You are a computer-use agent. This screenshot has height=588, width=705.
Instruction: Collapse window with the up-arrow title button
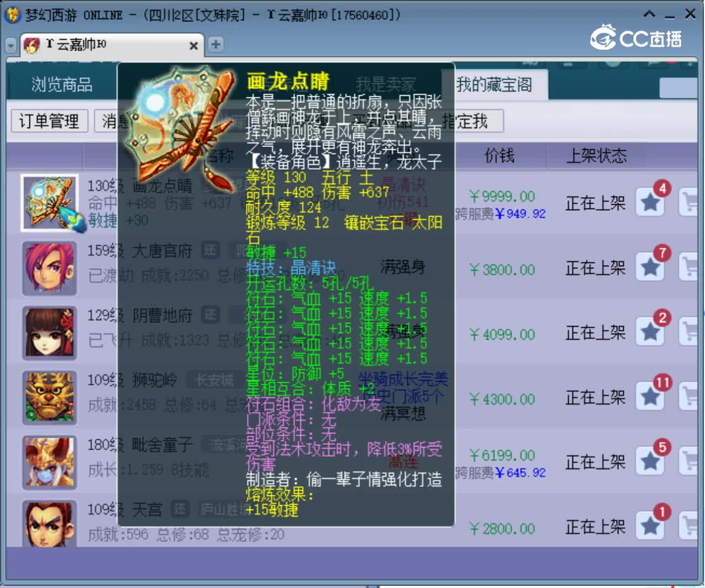coord(650,14)
